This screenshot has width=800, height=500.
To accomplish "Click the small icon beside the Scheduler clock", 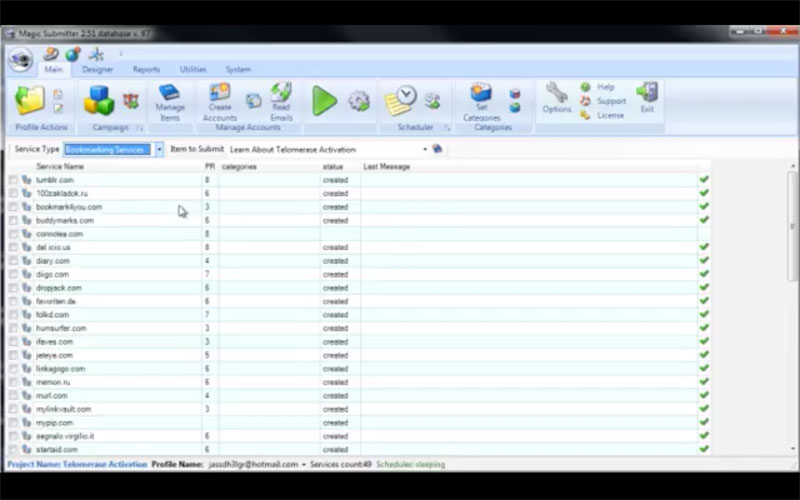I will [433, 101].
